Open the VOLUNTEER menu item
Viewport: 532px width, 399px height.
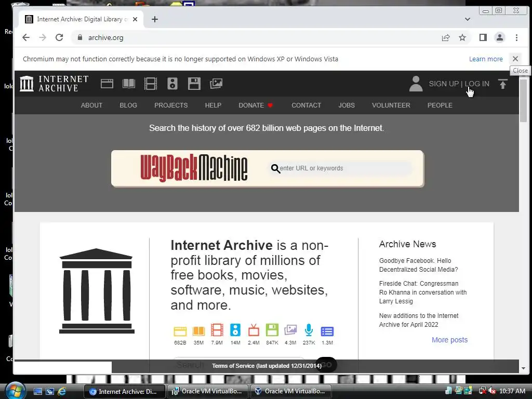coord(391,105)
